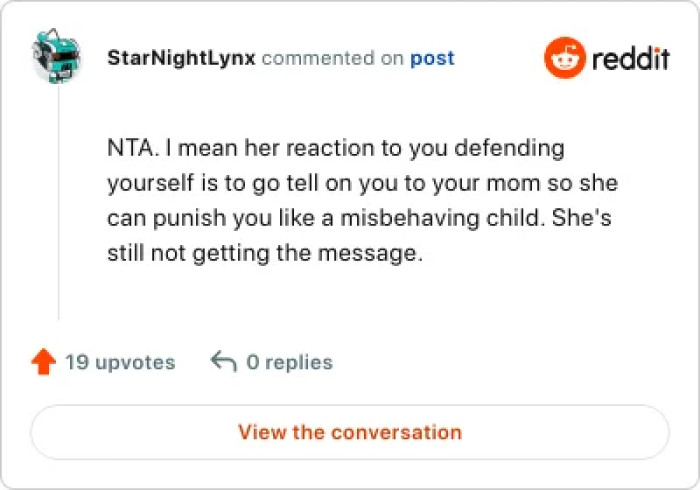700x490 pixels.
Task: Click the orange upvote arrow icon
Action: pos(43,362)
